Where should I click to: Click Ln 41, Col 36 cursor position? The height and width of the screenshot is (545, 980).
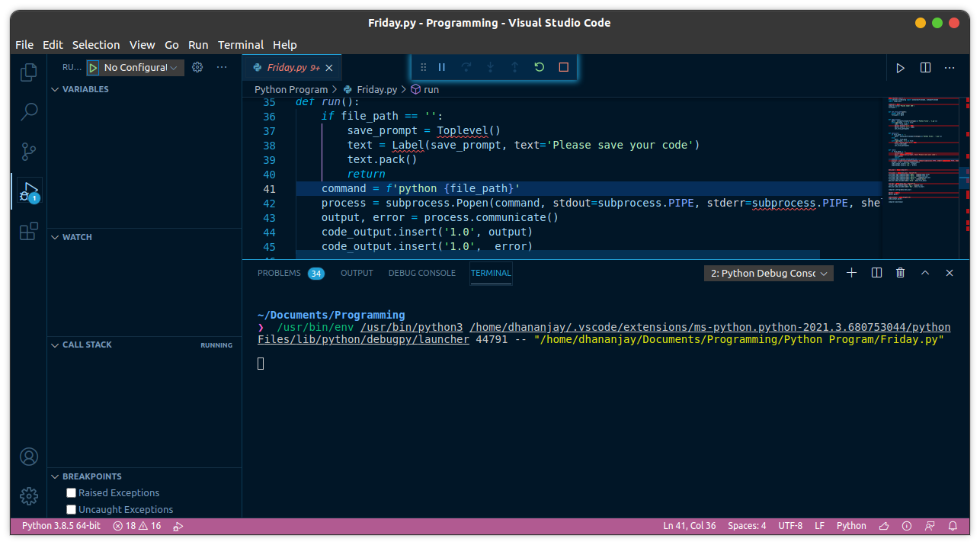690,526
